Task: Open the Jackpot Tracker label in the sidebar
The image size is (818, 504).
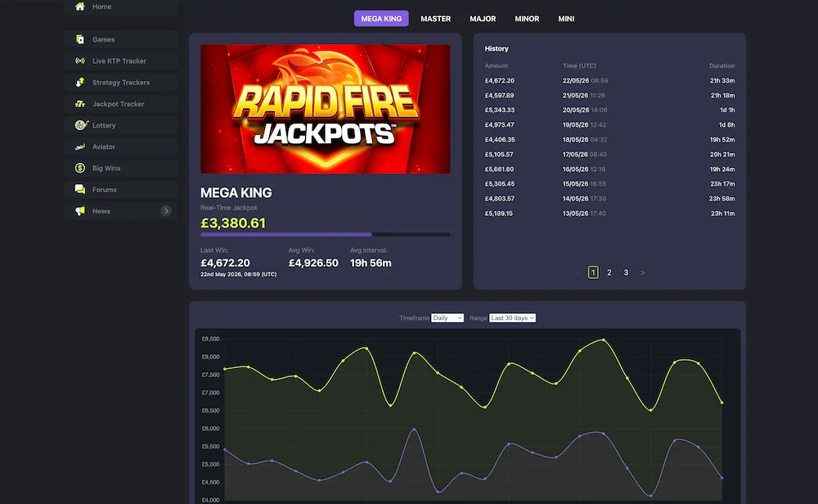Action: pyautogui.click(x=119, y=104)
